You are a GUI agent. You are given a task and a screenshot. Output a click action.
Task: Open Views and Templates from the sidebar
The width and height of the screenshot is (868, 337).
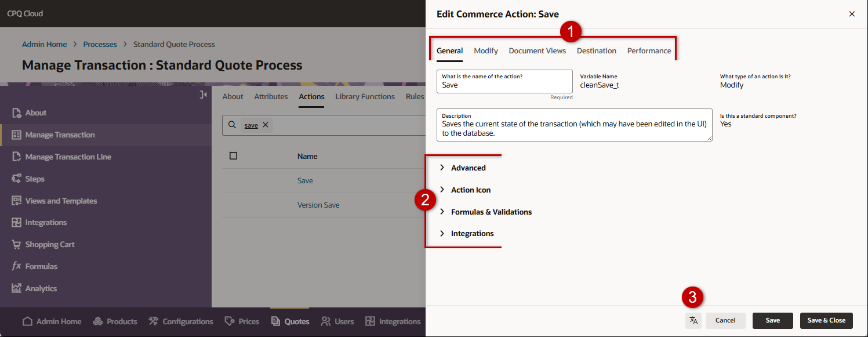click(60, 200)
